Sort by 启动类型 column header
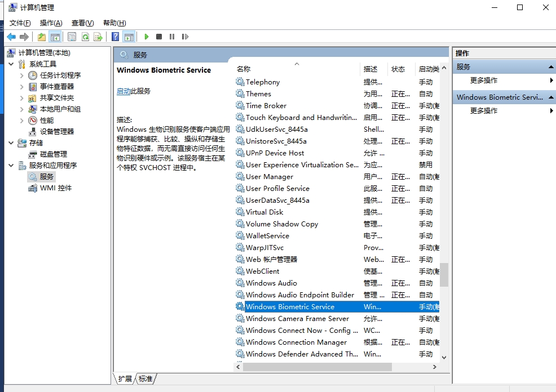The width and height of the screenshot is (556, 392). 427,69
